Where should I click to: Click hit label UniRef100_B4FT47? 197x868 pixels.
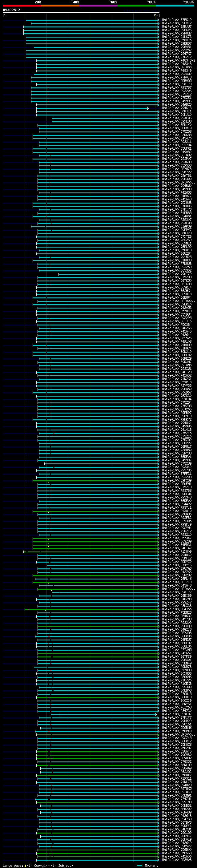pos(176,548)
